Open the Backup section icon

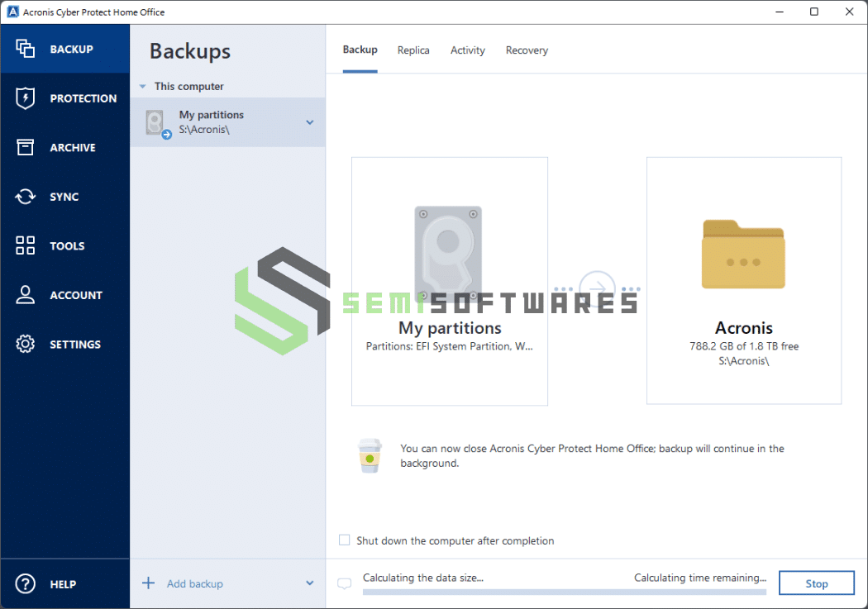click(25, 49)
